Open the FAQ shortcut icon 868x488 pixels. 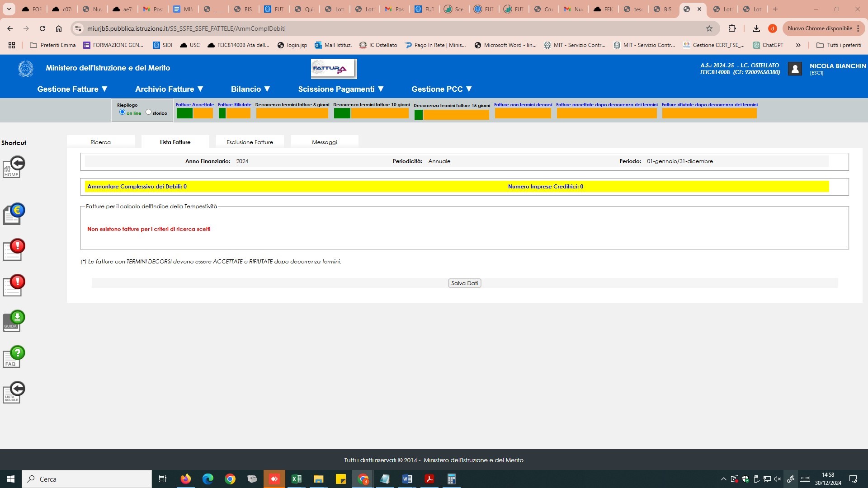(x=14, y=357)
